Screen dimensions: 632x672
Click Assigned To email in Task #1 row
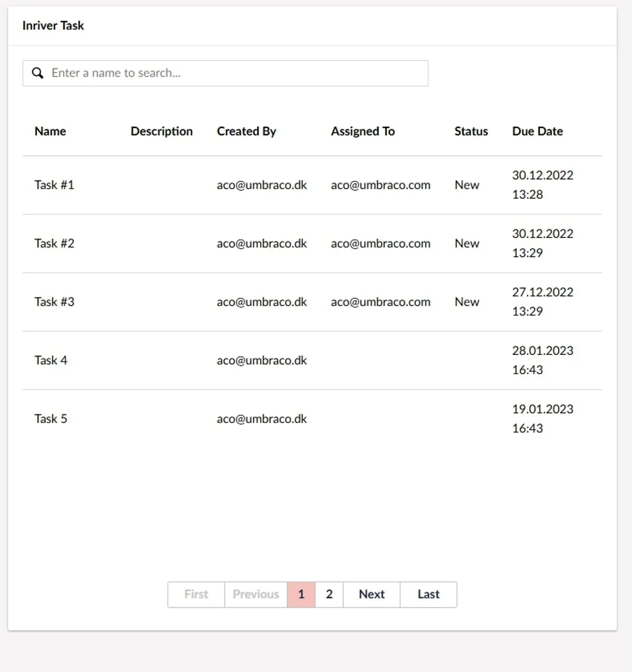click(x=381, y=185)
